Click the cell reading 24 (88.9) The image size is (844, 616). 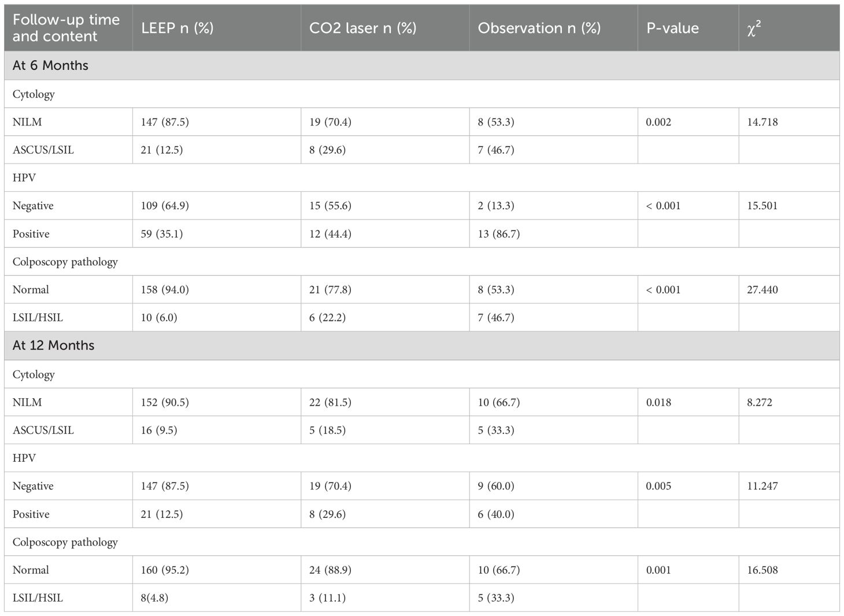pos(330,570)
